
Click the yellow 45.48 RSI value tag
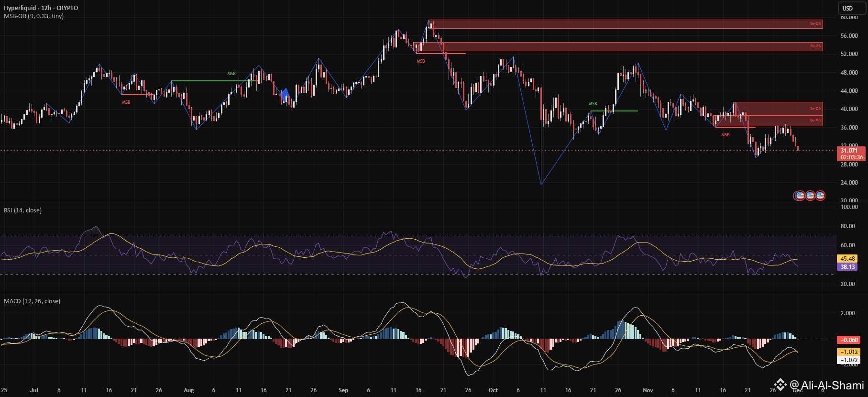[x=847, y=259]
